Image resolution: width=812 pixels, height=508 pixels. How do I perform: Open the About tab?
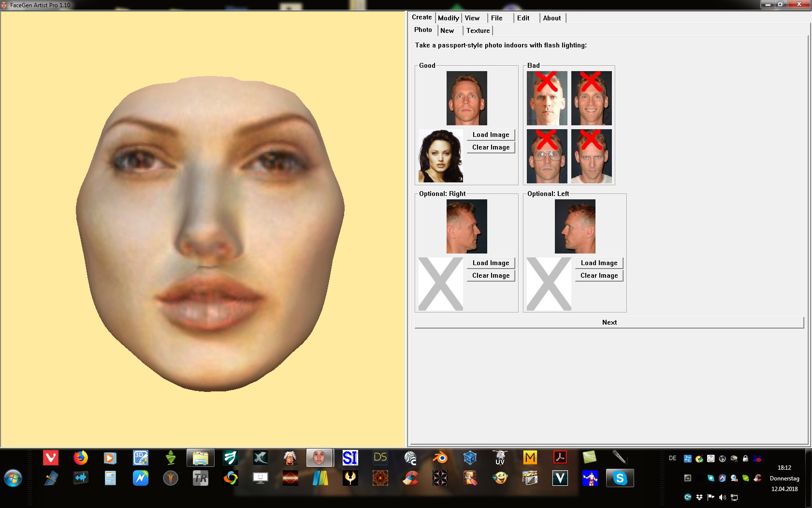tap(552, 18)
